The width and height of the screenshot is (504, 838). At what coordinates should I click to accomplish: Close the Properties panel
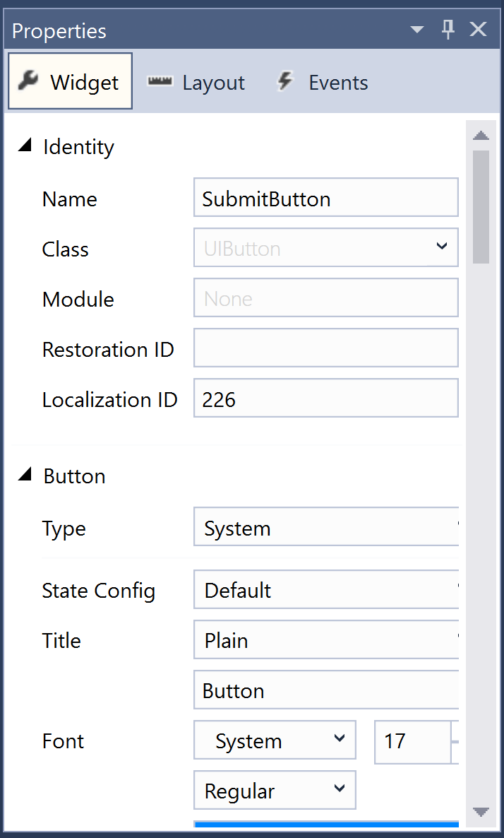pos(478,30)
